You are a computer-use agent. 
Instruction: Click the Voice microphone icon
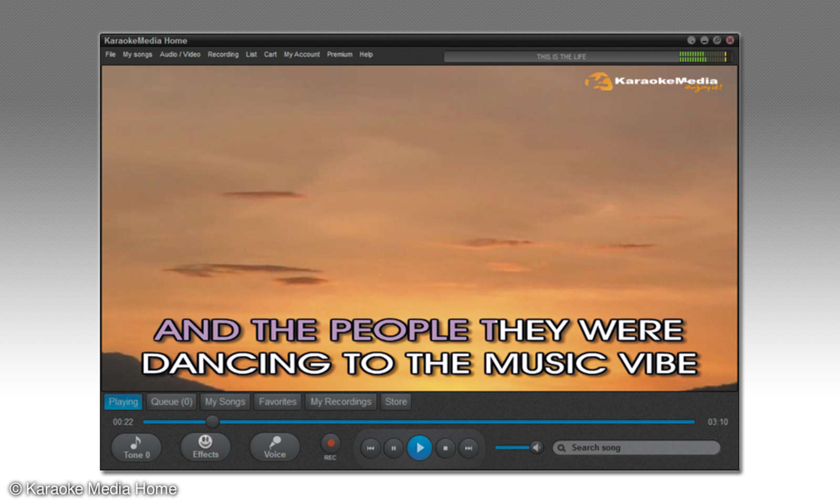point(275,441)
